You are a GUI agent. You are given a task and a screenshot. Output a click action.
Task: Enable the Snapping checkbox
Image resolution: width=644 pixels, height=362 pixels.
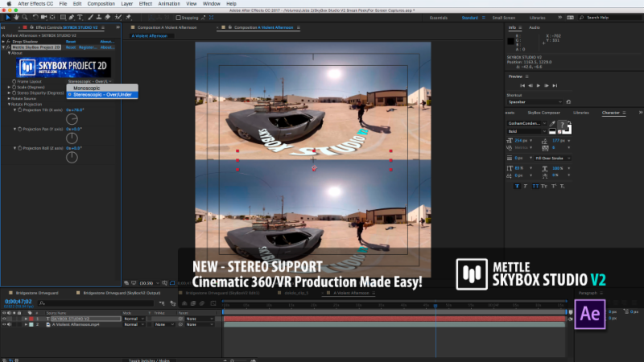tap(180, 16)
